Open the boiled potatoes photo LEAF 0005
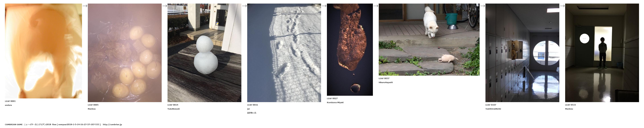The height and width of the screenshot is (128, 644). click(x=125, y=53)
